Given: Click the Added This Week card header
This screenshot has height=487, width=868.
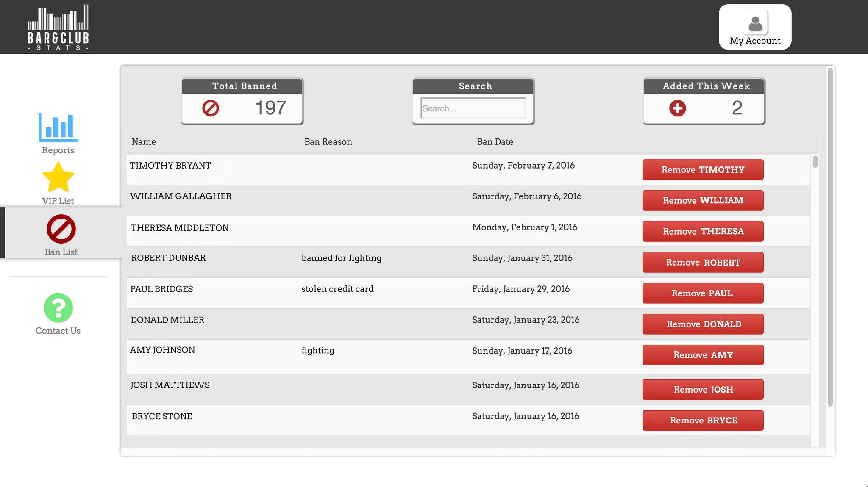Looking at the screenshot, I should (704, 86).
